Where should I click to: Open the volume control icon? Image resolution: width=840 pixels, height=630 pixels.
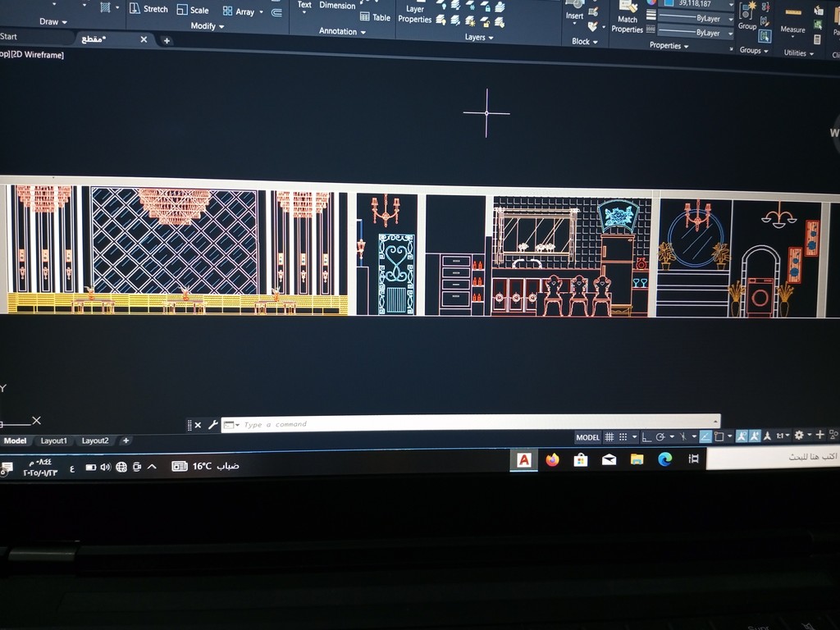[x=105, y=467]
